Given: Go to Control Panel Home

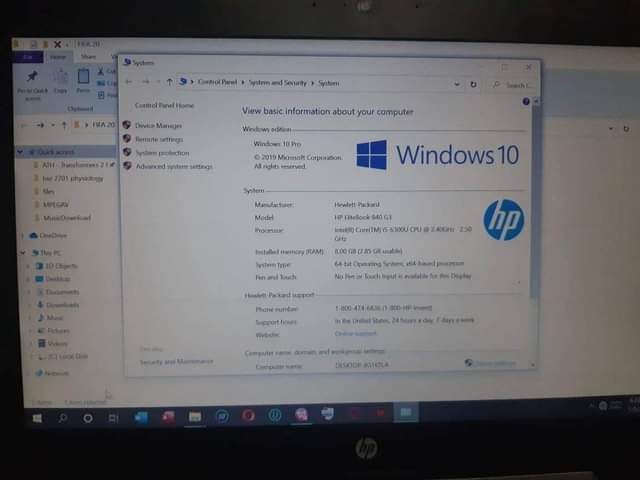Looking at the screenshot, I should [164, 105].
